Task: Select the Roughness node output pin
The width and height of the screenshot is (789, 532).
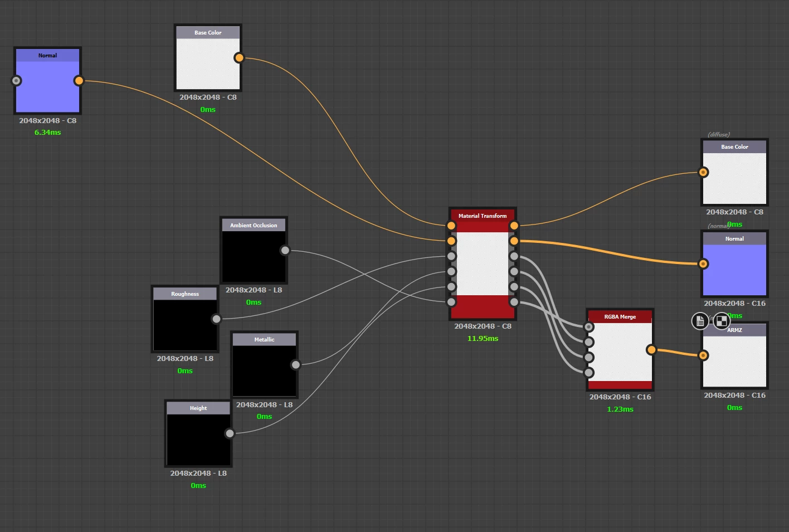Action: pyautogui.click(x=217, y=319)
